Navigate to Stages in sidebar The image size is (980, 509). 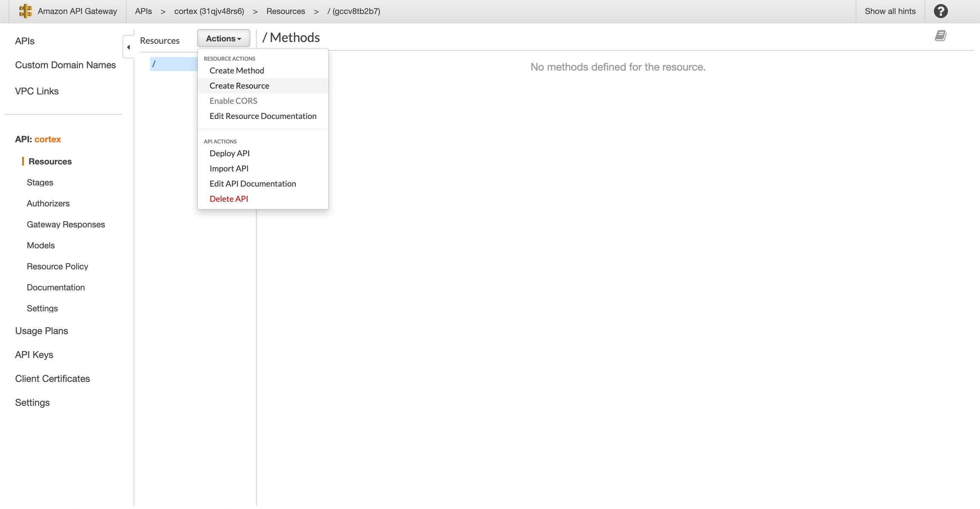click(x=40, y=182)
